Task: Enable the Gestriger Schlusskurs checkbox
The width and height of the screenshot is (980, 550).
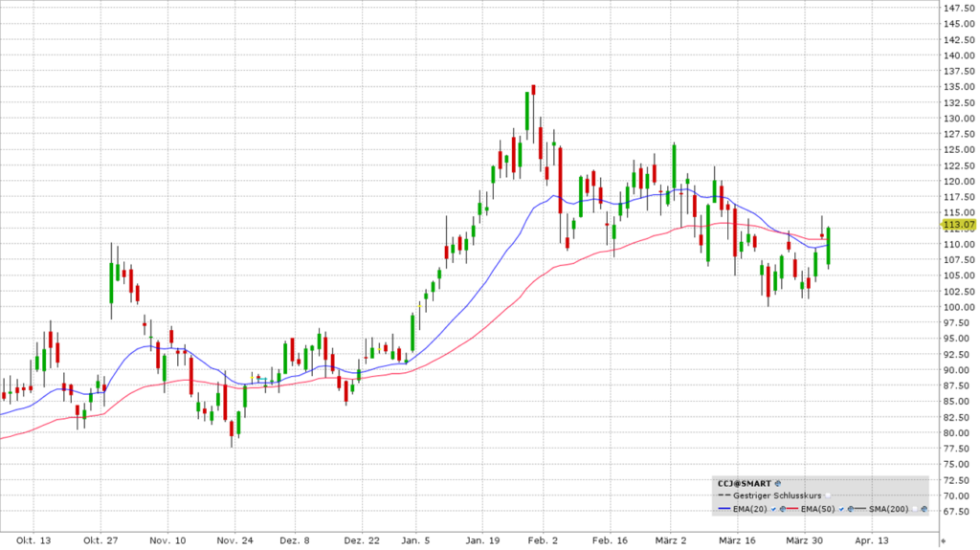Action: (x=828, y=495)
